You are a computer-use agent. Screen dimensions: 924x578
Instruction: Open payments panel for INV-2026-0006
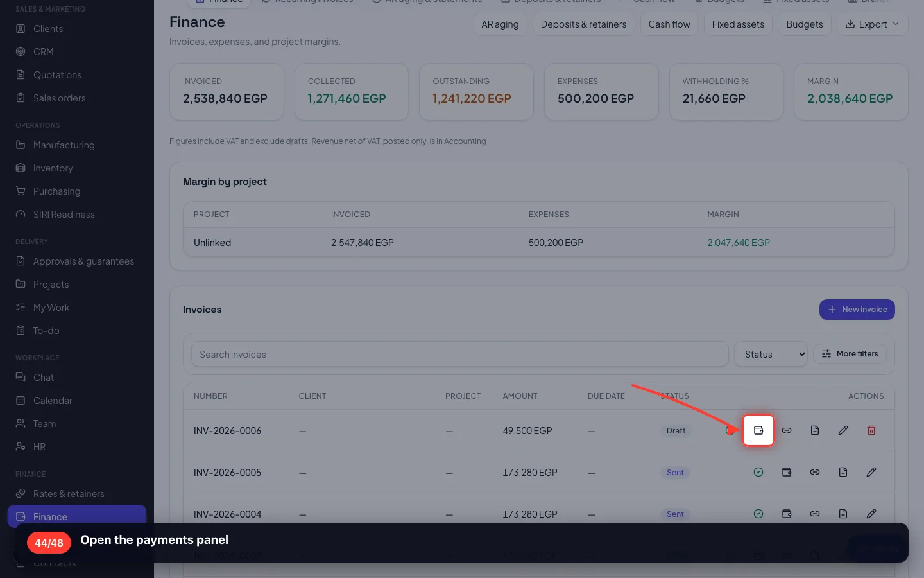tap(758, 430)
